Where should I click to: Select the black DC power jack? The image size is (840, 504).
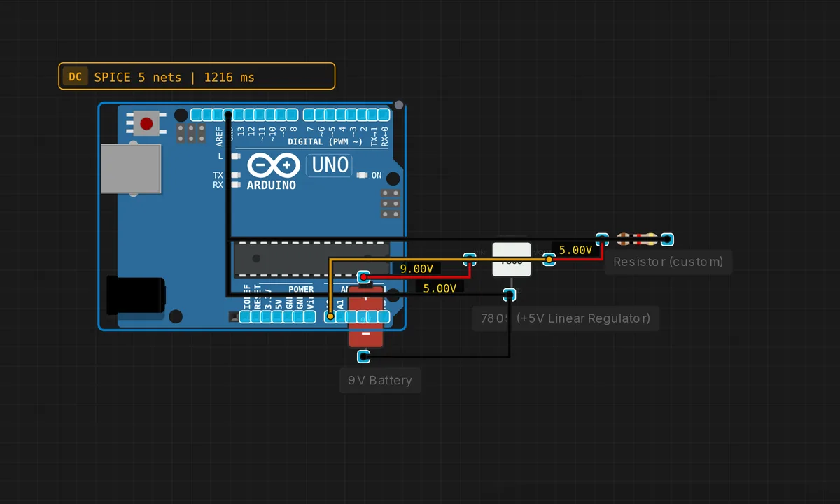136,295
